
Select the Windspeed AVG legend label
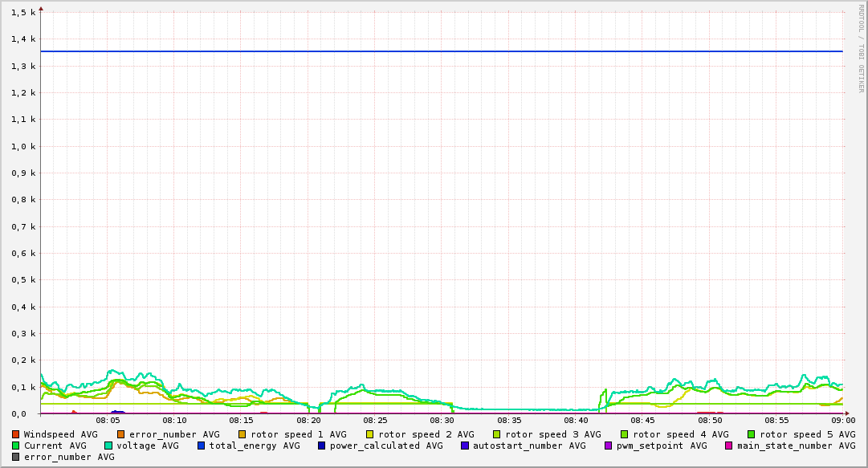click(60, 435)
